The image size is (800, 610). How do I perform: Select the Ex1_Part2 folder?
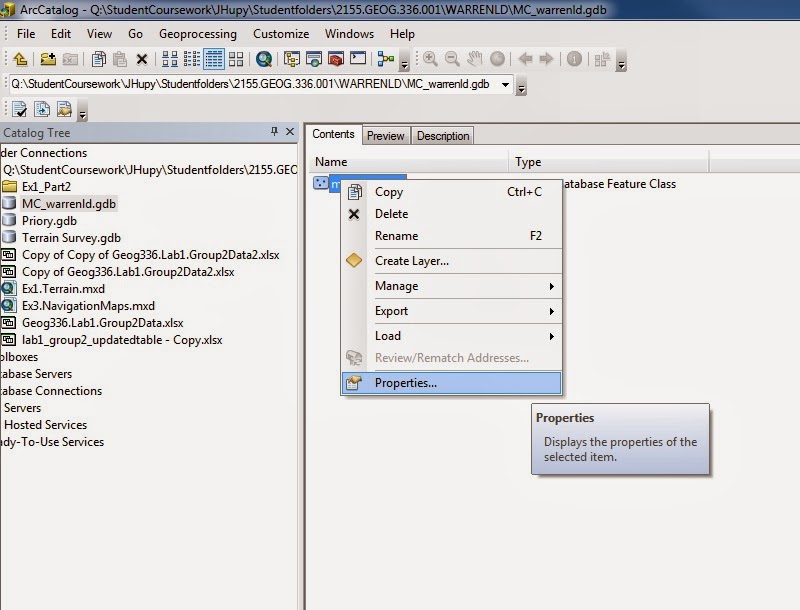click(x=46, y=187)
